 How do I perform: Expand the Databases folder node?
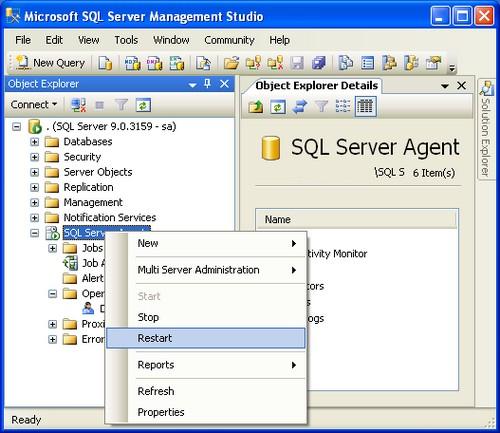click(34, 142)
